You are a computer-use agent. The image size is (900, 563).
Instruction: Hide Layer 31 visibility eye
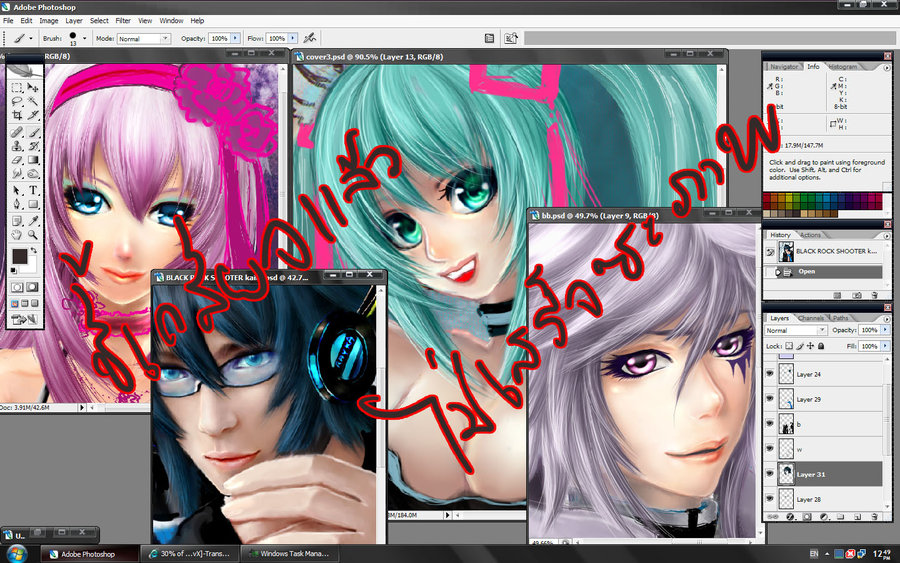click(770, 474)
